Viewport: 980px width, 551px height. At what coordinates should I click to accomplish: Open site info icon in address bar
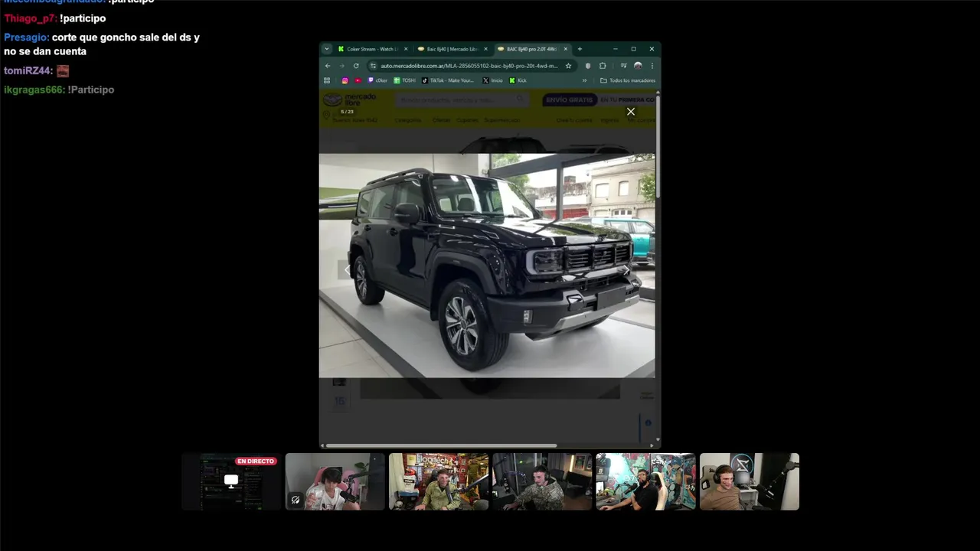pos(373,66)
